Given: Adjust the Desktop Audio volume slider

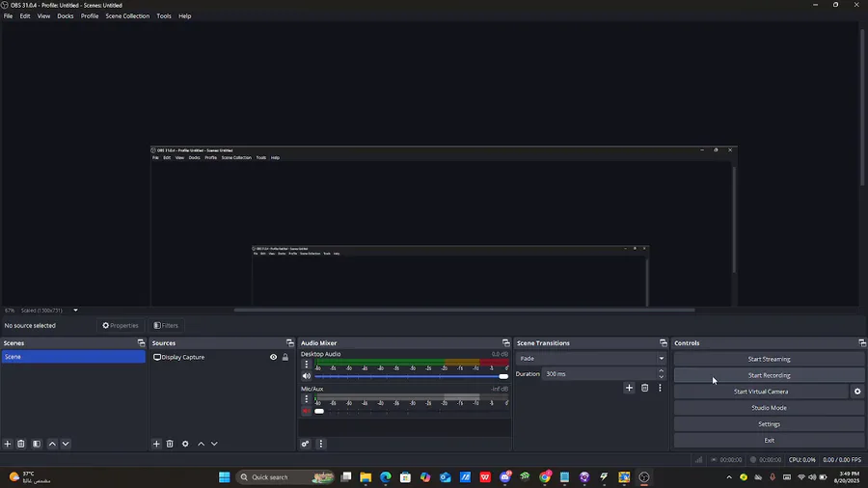Looking at the screenshot, I should click(411, 376).
